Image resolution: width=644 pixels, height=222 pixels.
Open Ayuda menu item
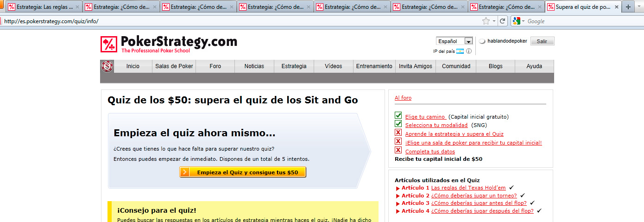coord(534,66)
